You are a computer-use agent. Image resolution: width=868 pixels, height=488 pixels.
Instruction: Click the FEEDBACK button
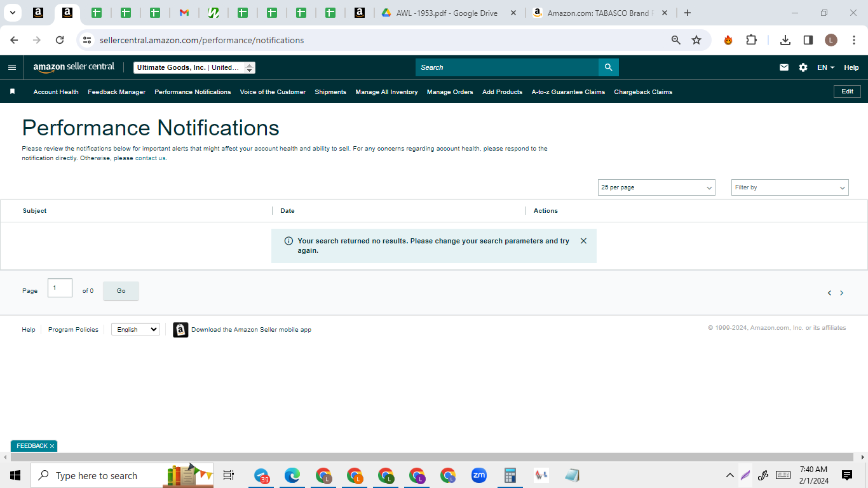(x=32, y=446)
